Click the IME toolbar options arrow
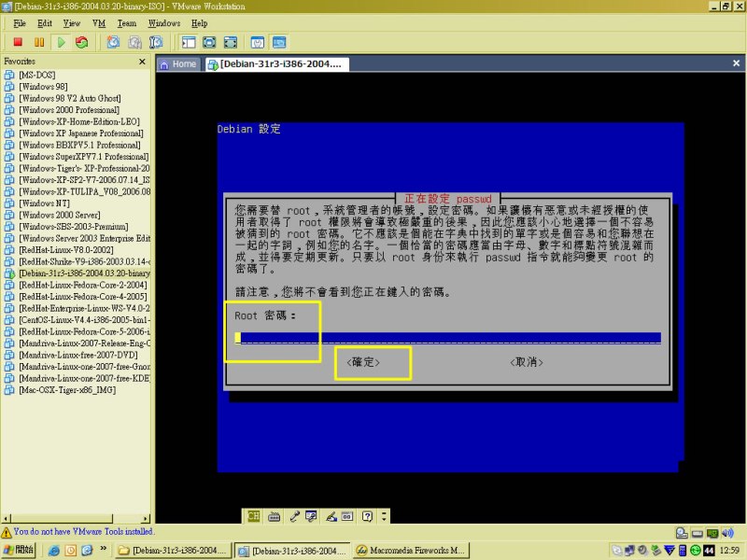This screenshot has width=747, height=560. [384, 516]
